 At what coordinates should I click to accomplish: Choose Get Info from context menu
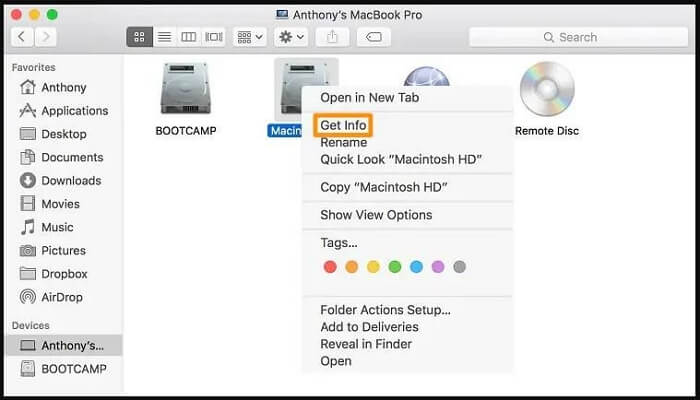pos(343,125)
